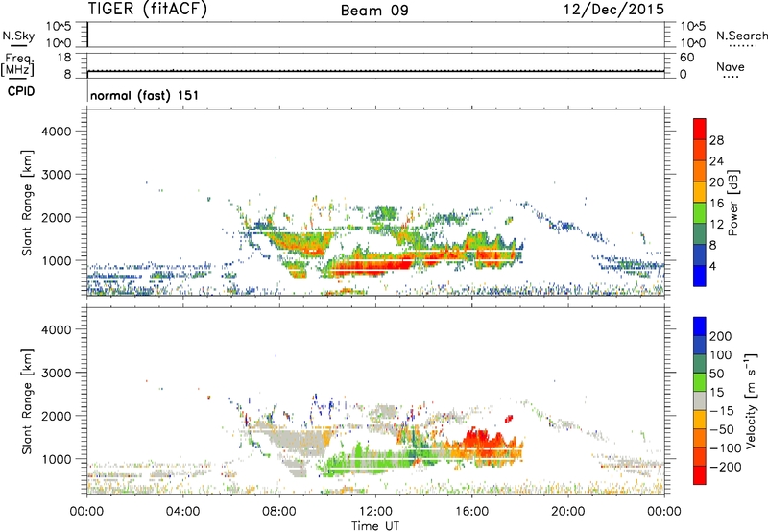The width and height of the screenshot is (768, 532).
Task: Select the 04:00 time tick label
Action: tap(183, 512)
